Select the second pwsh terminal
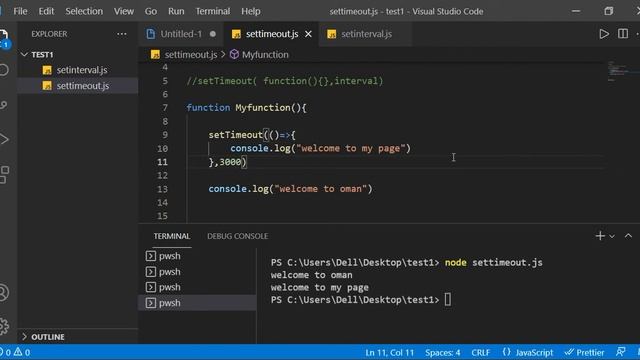Screen dimensions: 640x360 pyautogui.click(x=198, y=272)
